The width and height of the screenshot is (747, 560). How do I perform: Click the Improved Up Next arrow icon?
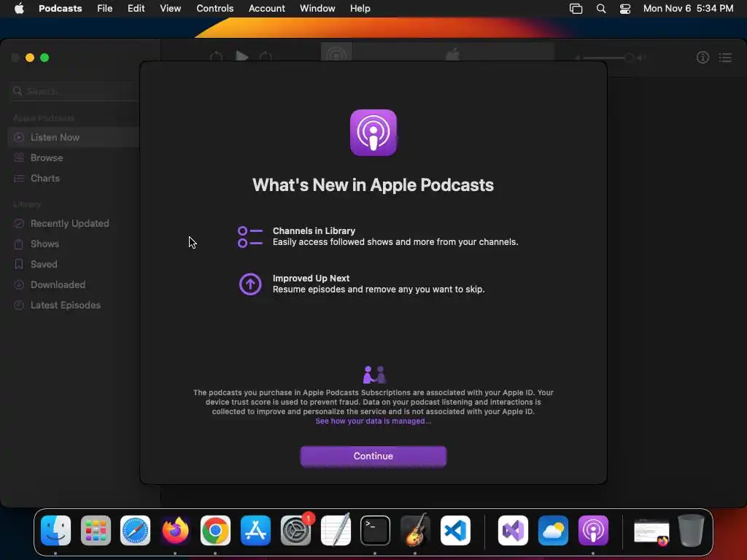(x=250, y=284)
